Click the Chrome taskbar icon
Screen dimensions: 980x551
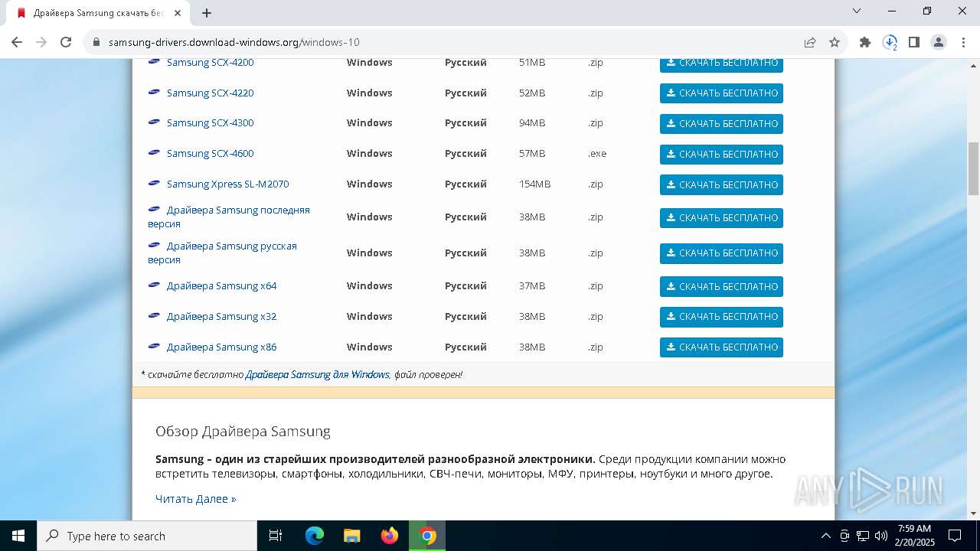427,536
